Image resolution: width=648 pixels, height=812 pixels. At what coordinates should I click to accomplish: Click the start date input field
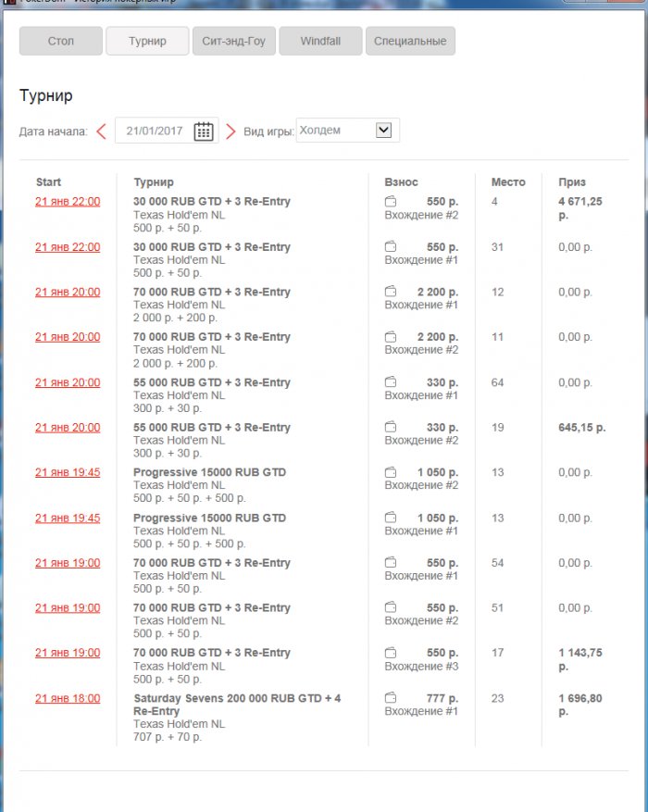[156, 131]
